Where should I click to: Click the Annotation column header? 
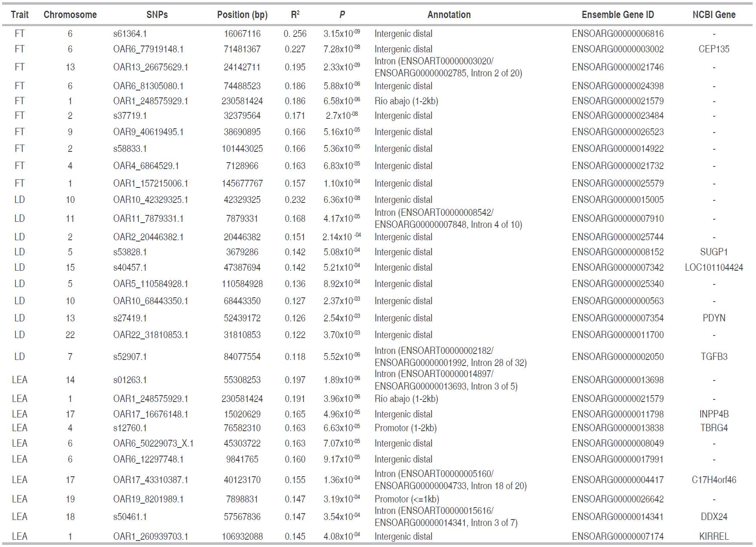pyautogui.click(x=449, y=15)
